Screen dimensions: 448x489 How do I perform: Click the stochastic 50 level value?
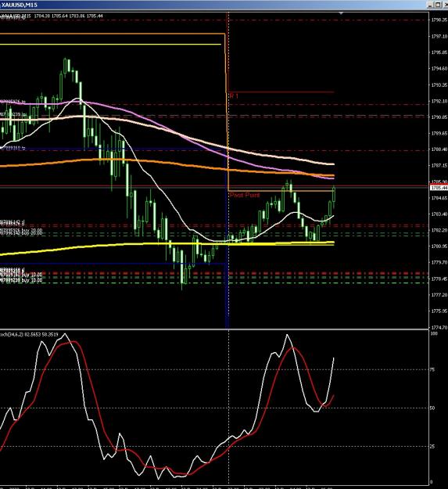(432, 408)
